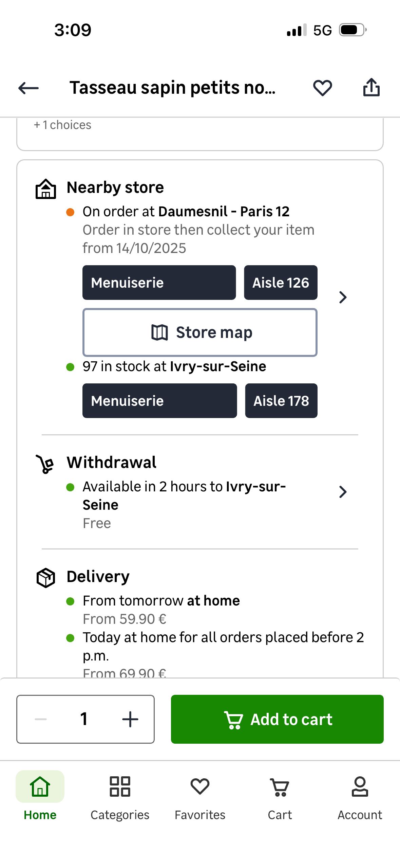This screenshot has height=868, width=400.
Task: Open the Cart tab
Action: (x=280, y=795)
